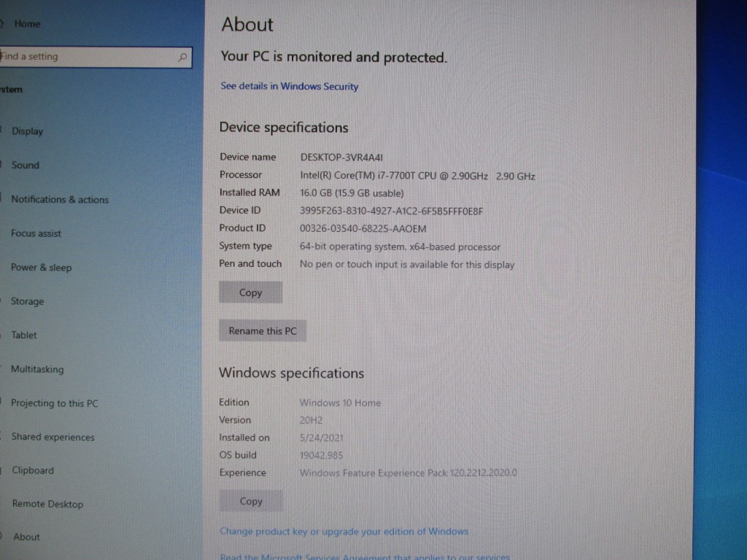Select the 5/24/2021 installed on date

point(322,438)
